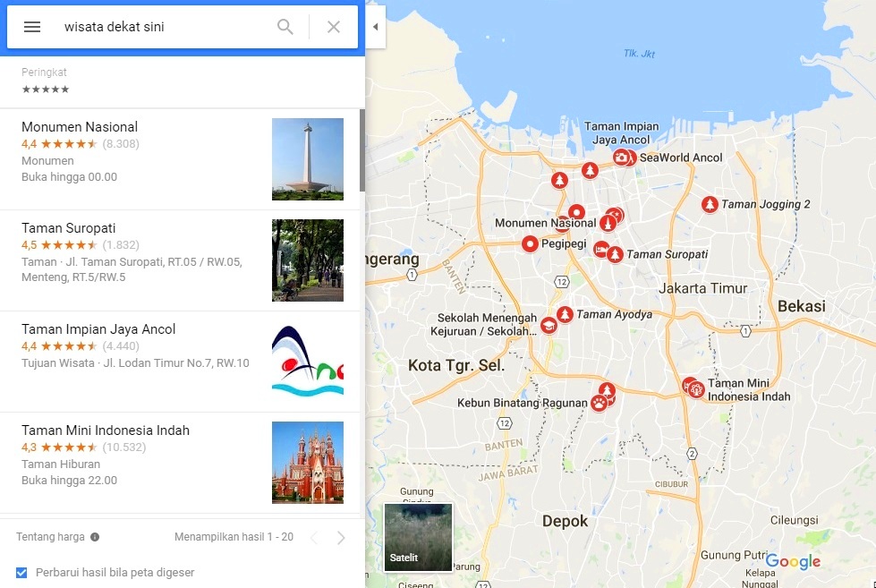876x588 pixels.
Task: Open the Monumen Nasional result
Action: [x=180, y=159]
